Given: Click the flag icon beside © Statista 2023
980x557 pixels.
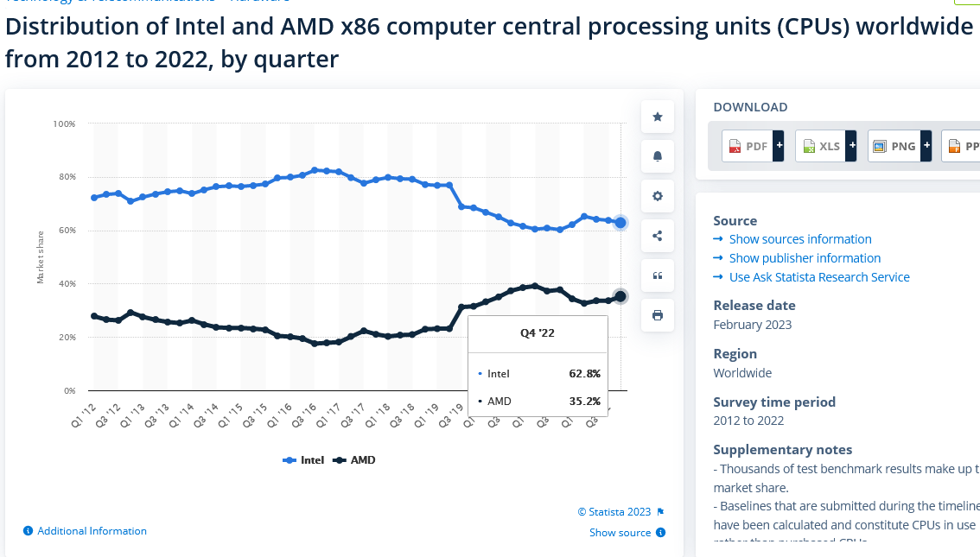Looking at the screenshot, I should tap(660, 511).
